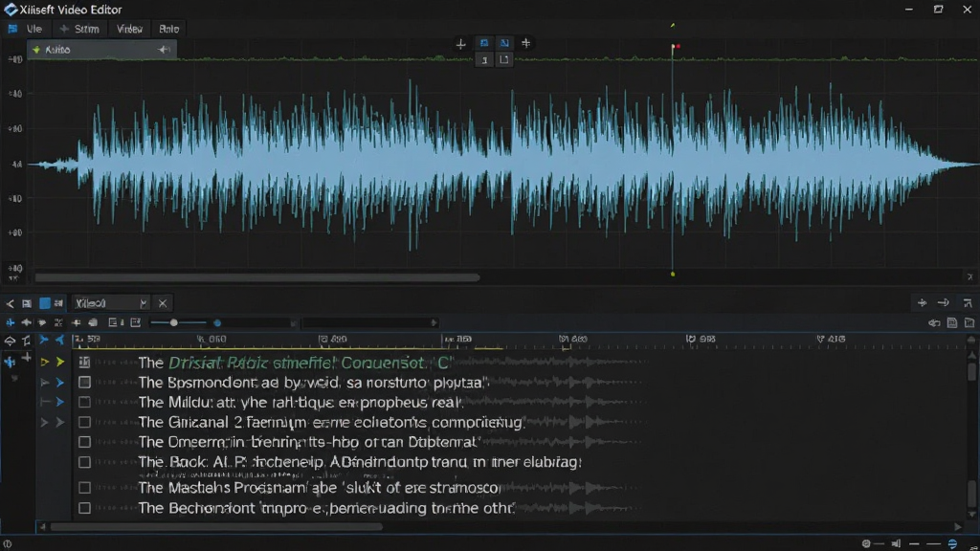Click the blue dot slider handle

217,323
